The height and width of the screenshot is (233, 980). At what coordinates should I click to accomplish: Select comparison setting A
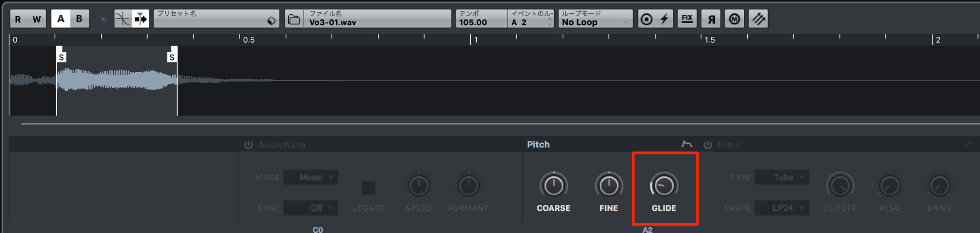pos(61,19)
